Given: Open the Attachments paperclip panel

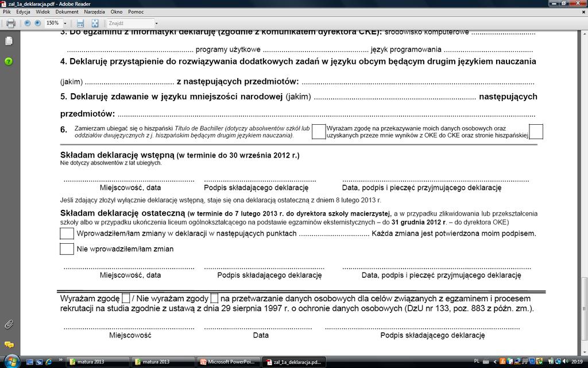Looking at the screenshot, I should click(x=9, y=324).
